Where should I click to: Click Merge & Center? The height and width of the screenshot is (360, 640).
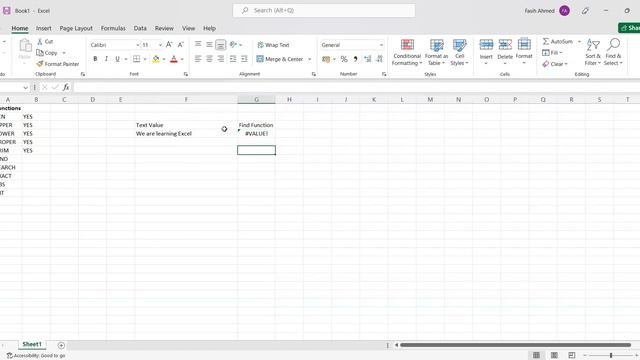click(x=280, y=59)
